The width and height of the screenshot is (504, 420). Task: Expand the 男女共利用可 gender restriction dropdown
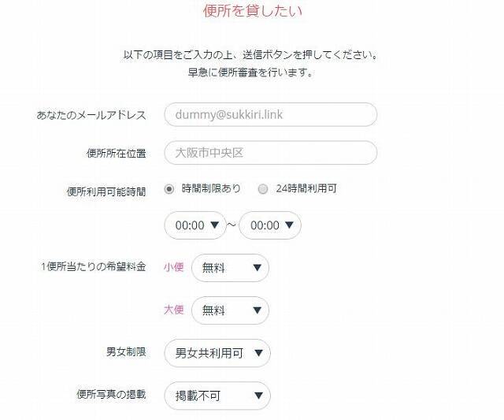point(217,353)
